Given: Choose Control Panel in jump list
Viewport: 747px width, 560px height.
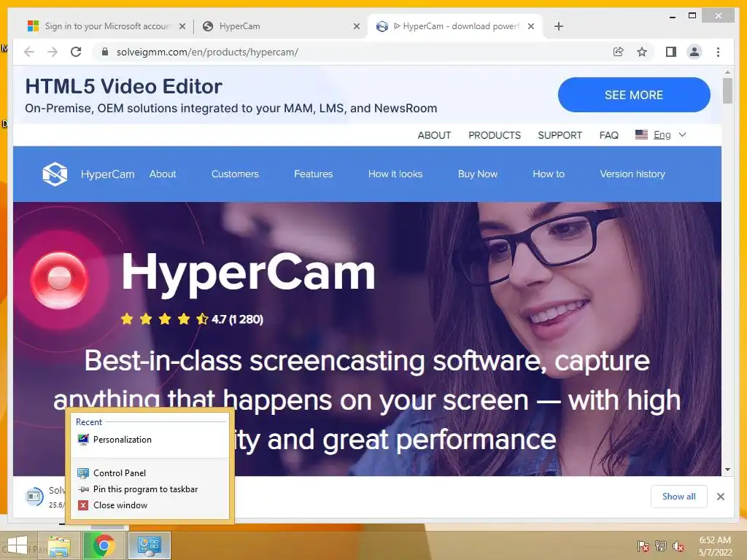Looking at the screenshot, I should click(x=149, y=472).
